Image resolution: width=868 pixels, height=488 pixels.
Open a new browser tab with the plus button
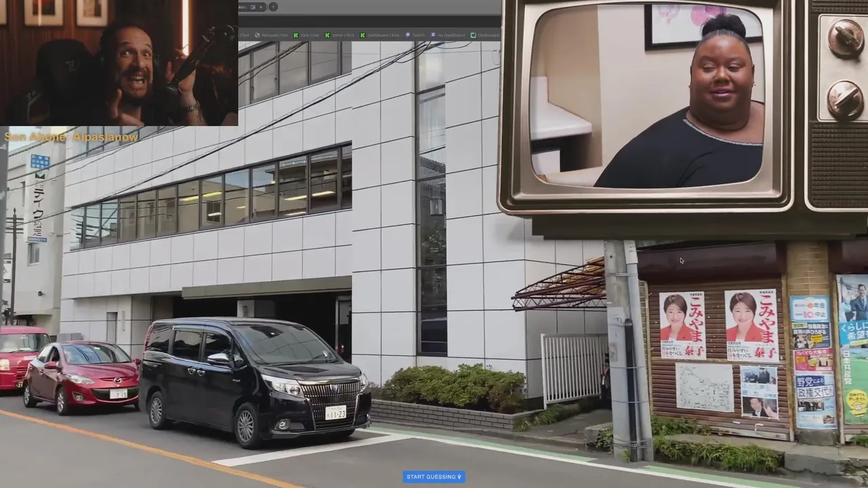tap(273, 7)
